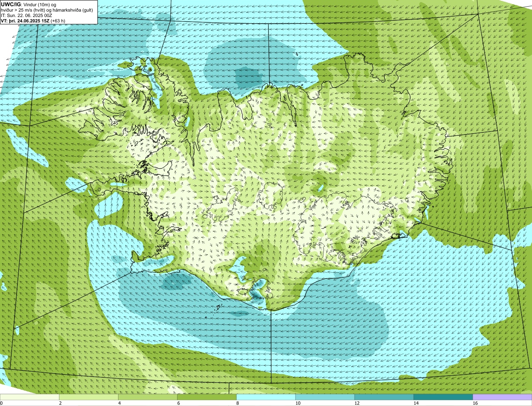Click the palest 0–2 m/s legend color segment
This screenshot has width=532, height=406.
30,397
